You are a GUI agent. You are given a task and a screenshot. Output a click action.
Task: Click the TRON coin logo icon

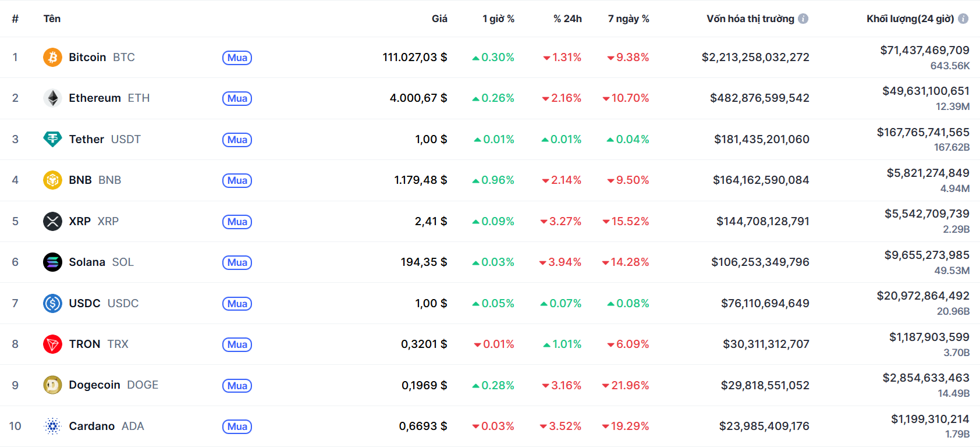(52, 344)
